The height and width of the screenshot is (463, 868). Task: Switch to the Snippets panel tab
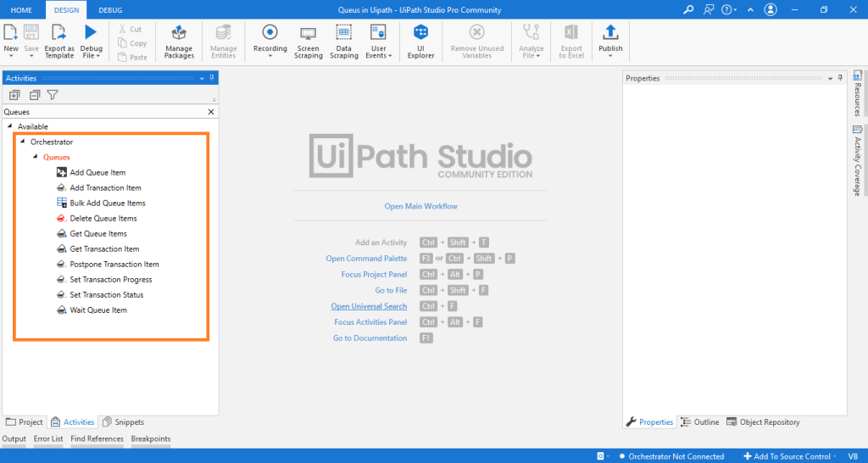(123, 421)
